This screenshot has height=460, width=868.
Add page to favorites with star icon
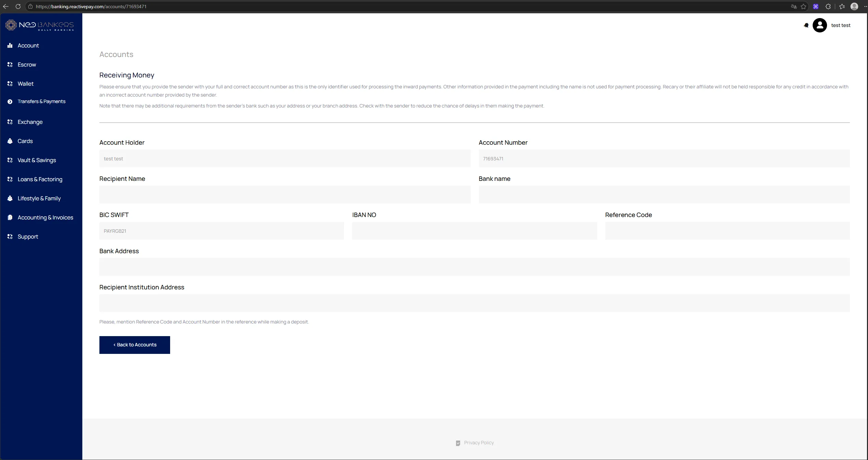point(803,6)
